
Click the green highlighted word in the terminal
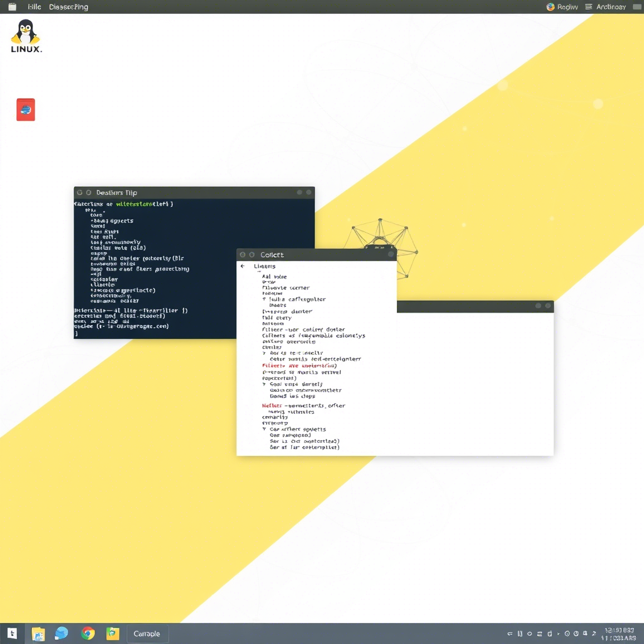pos(134,204)
